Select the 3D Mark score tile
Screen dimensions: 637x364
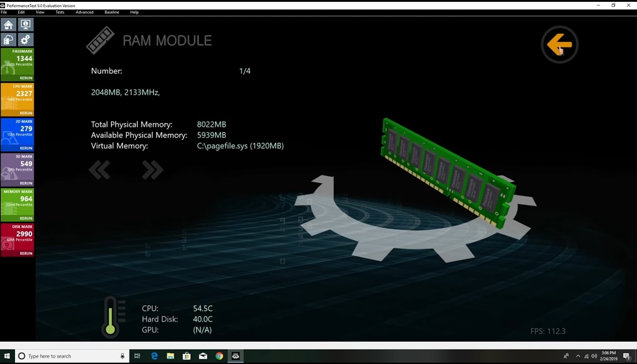point(17,170)
